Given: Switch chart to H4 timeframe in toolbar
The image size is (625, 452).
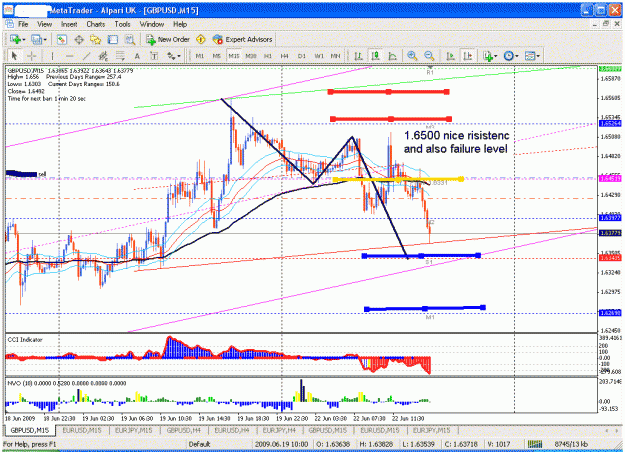Looking at the screenshot, I should click(x=284, y=56).
